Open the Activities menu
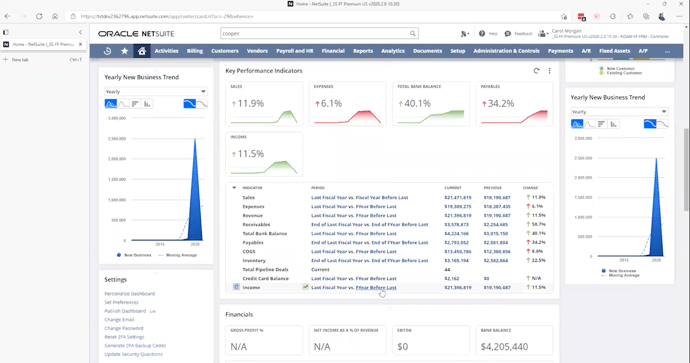Viewport: 690px width, 363px height. click(166, 51)
